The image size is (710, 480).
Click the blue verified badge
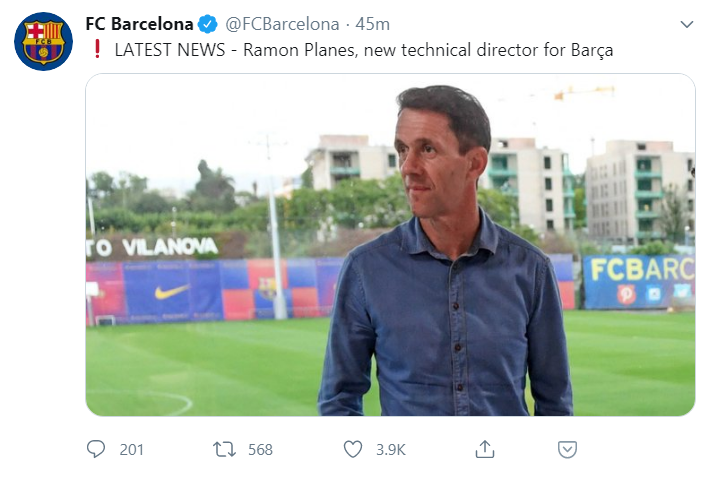pos(208,24)
